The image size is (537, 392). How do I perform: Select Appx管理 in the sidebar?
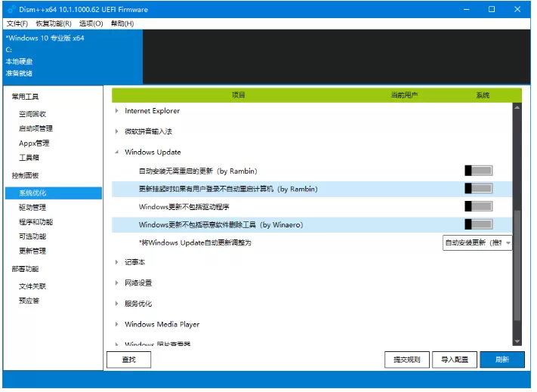click(x=34, y=144)
